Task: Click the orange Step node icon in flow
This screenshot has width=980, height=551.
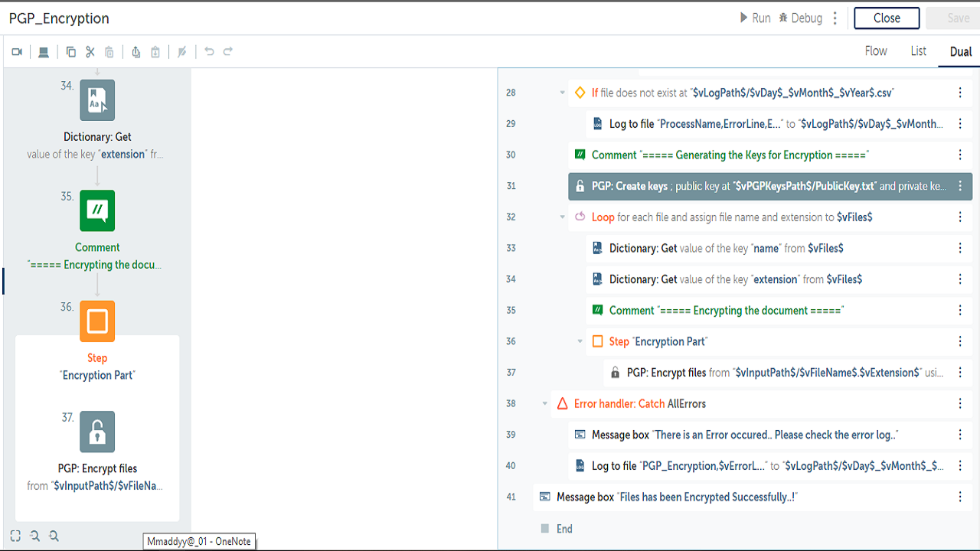Action: tap(97, 321)
